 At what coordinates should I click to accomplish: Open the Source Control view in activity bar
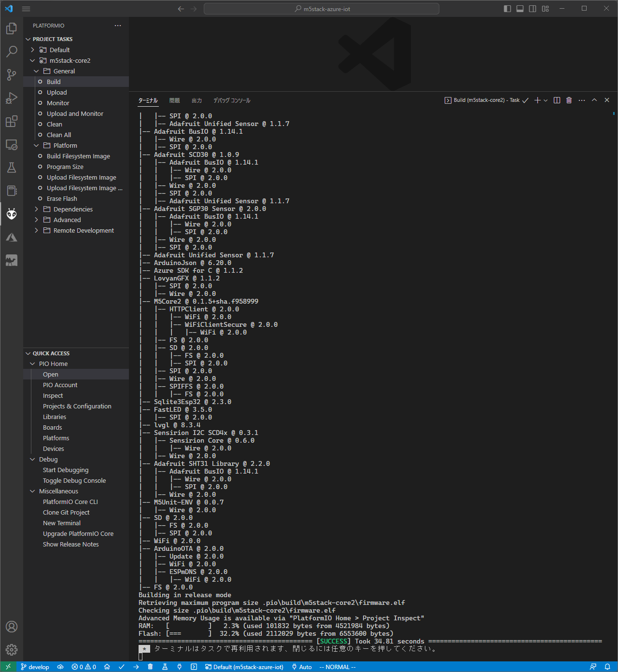click(x=12, y=74)
